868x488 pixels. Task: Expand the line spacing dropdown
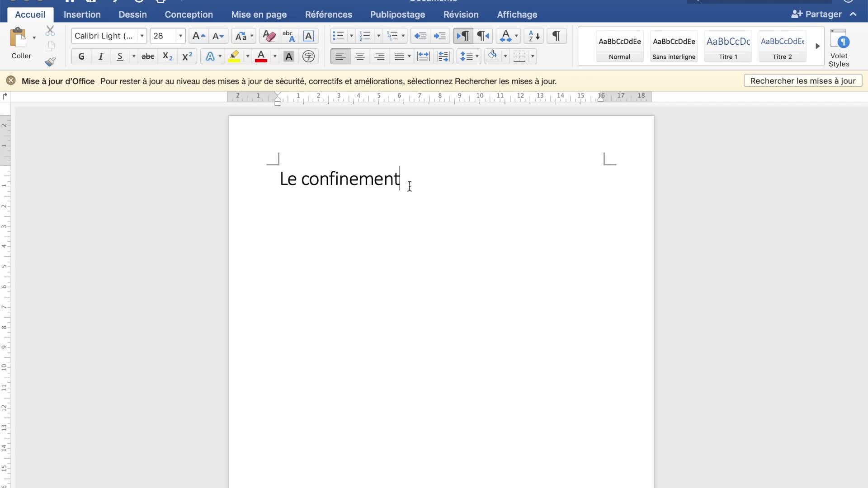(477, 56)
